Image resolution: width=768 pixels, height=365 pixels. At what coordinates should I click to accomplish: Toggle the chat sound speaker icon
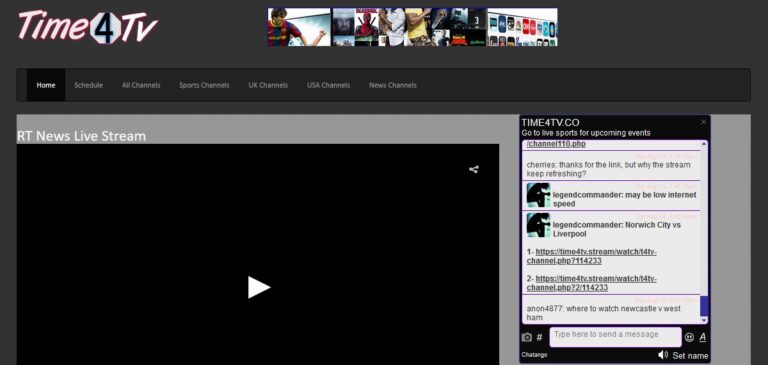pos(663,355)
